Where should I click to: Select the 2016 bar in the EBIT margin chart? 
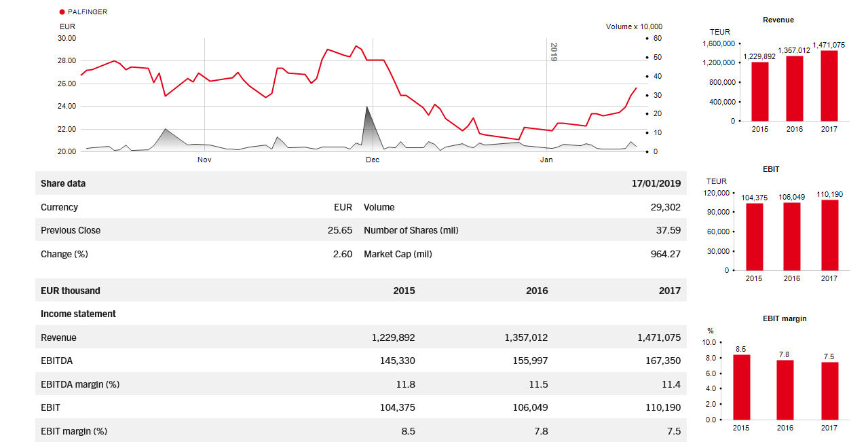click(x=785, y=390)
